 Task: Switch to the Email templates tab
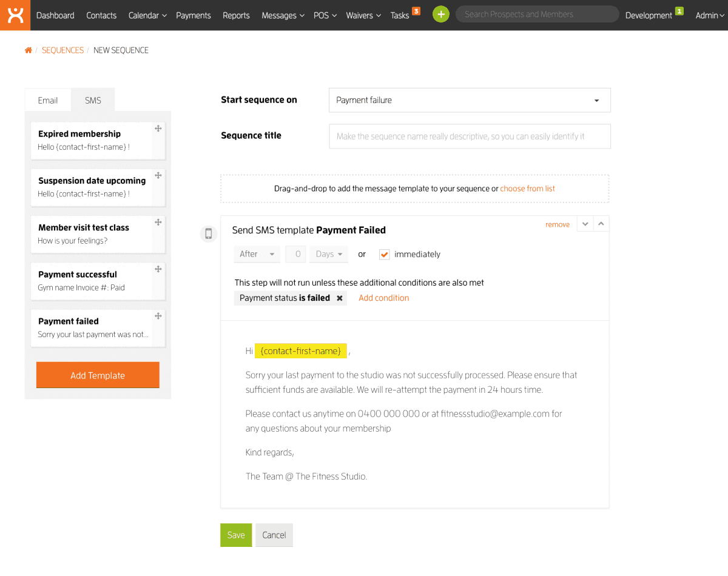(48, 101)
